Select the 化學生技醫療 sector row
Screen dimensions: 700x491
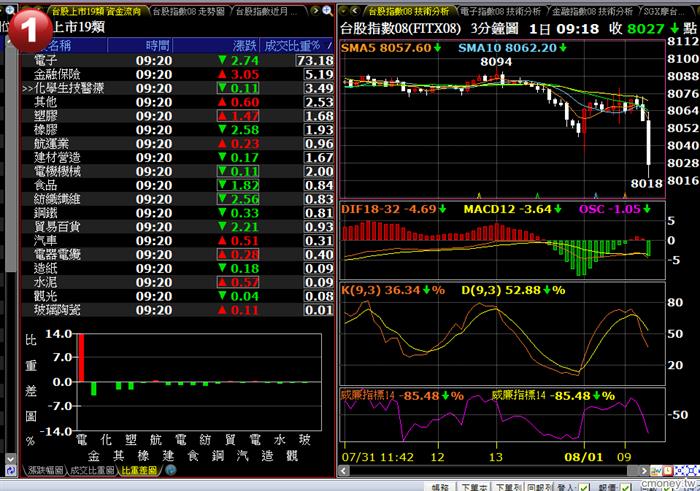[x=178, y=88]
